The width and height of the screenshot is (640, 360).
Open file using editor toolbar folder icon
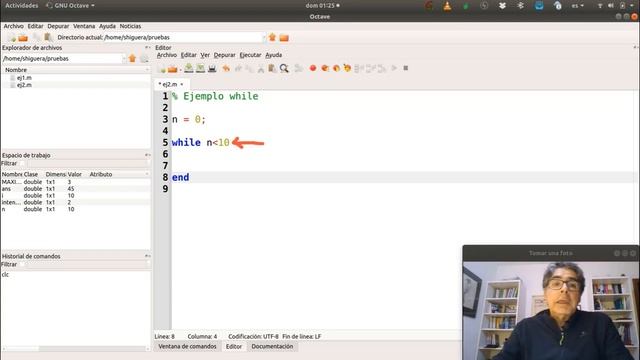(x=173, y=69)
